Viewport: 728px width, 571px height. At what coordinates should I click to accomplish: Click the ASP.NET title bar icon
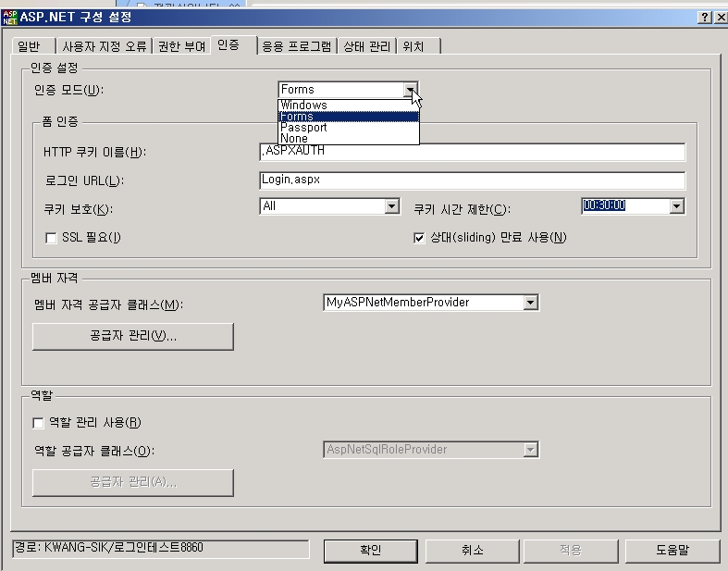click(x=10, y=18)
